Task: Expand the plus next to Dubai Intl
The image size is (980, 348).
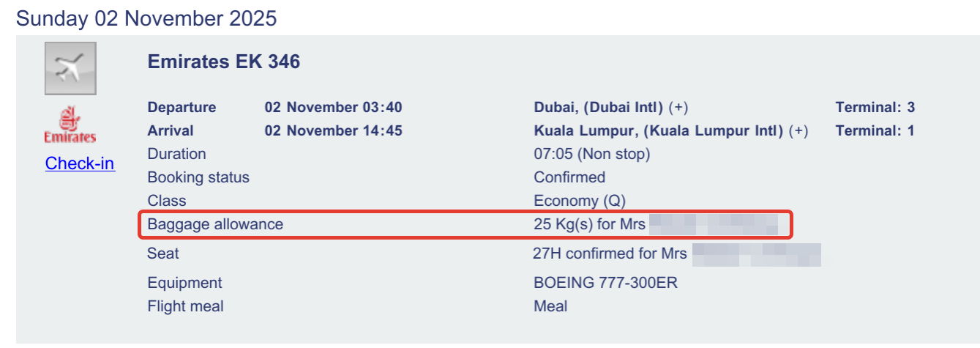Action: pos(681,108)
